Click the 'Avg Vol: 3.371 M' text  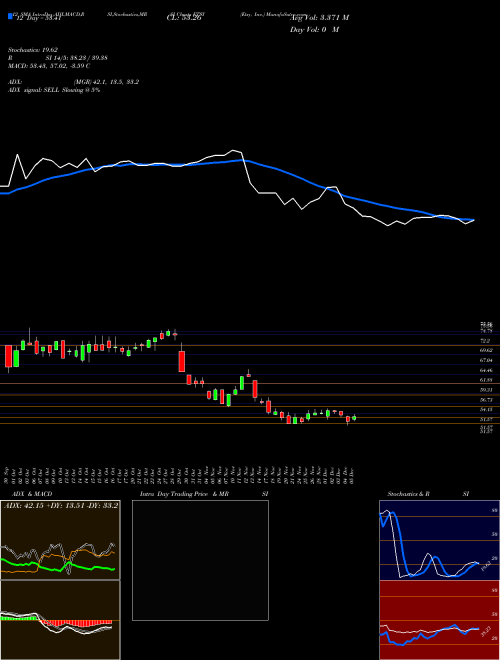pyautogui.click(x=319, y=17)
